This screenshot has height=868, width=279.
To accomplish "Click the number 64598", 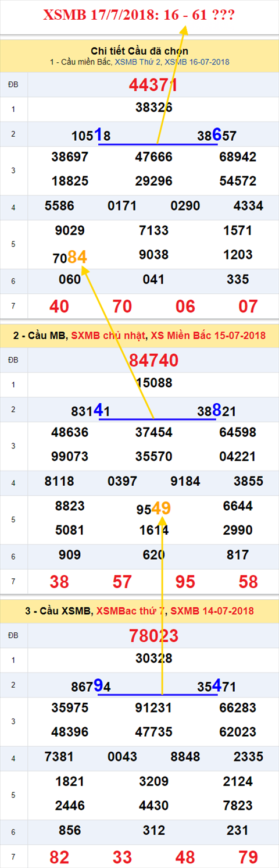I will coord(238,432).
